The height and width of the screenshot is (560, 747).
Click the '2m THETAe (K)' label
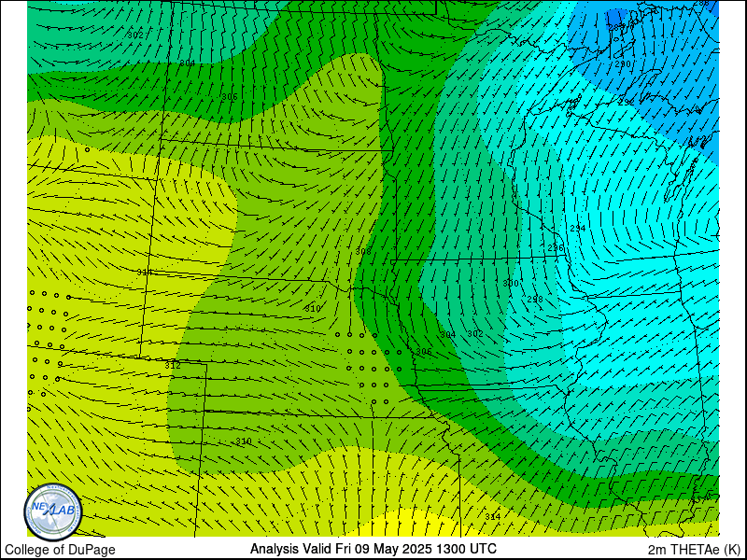694,550
